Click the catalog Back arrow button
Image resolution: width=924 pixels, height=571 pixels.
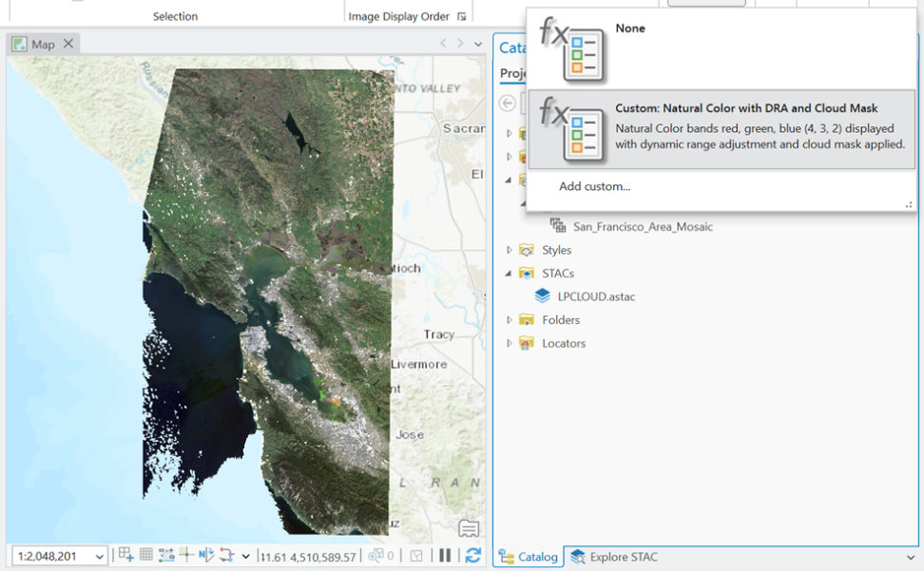508,103
